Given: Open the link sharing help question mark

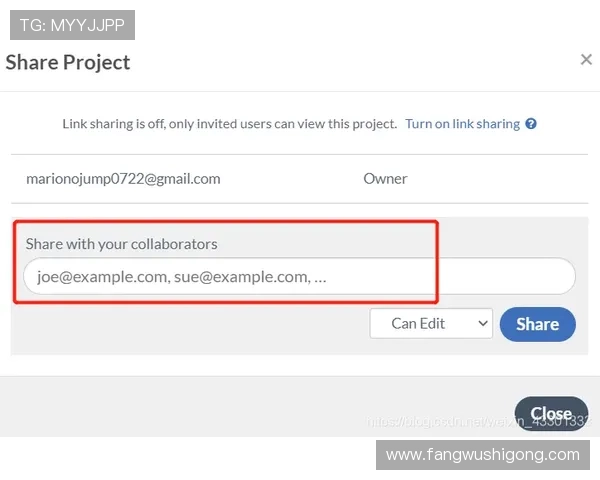Looking at the screenshot, I should [x=531, y=124].
